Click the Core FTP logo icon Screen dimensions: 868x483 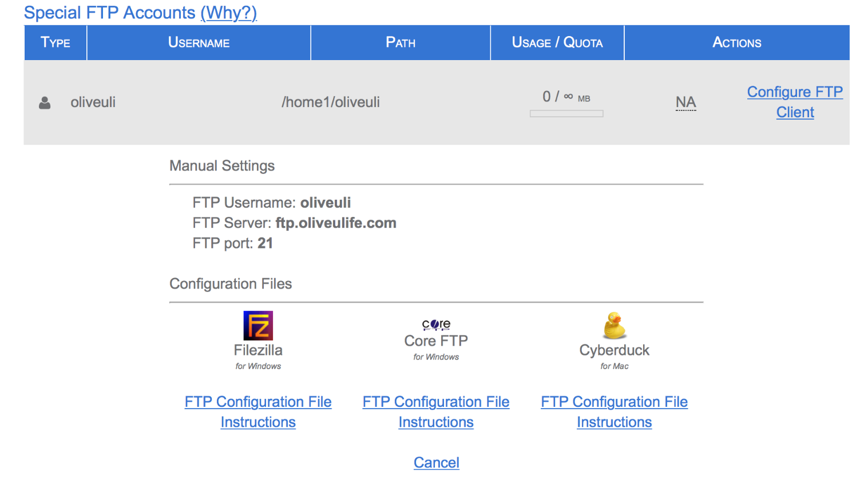(436, 324)
